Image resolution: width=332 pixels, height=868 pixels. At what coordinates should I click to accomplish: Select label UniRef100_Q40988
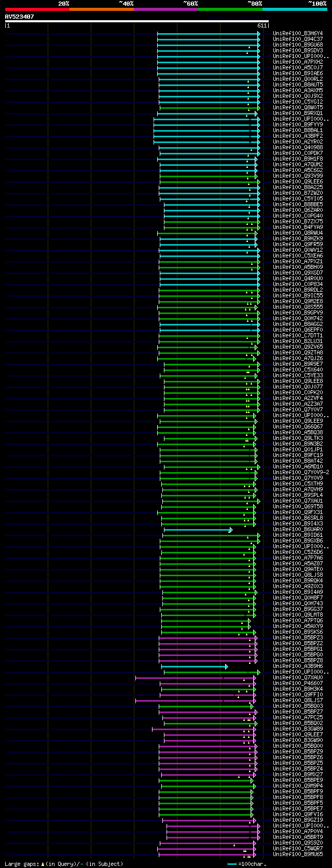pyautogui.click(x=298, y=148)
